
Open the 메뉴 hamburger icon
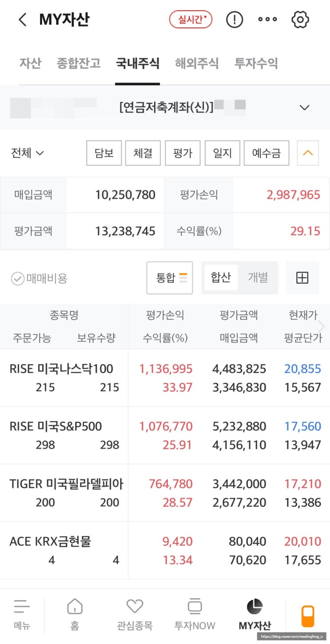point(21,613)
